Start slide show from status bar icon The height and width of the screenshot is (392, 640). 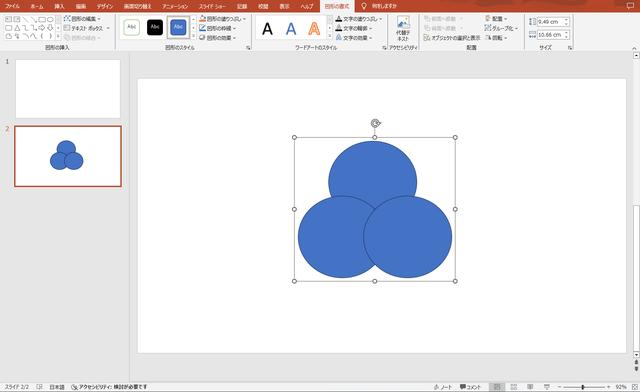pyautogui.click(x=547, y=387)
